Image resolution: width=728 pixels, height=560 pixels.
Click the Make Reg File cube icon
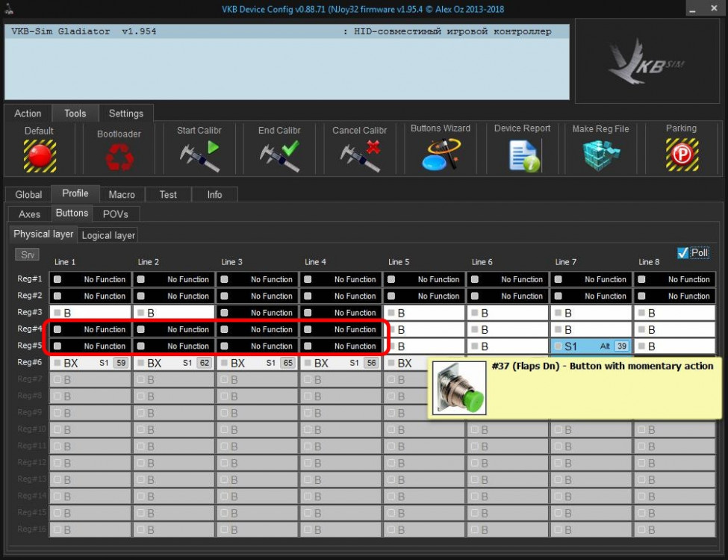click(x=601, y=156)
